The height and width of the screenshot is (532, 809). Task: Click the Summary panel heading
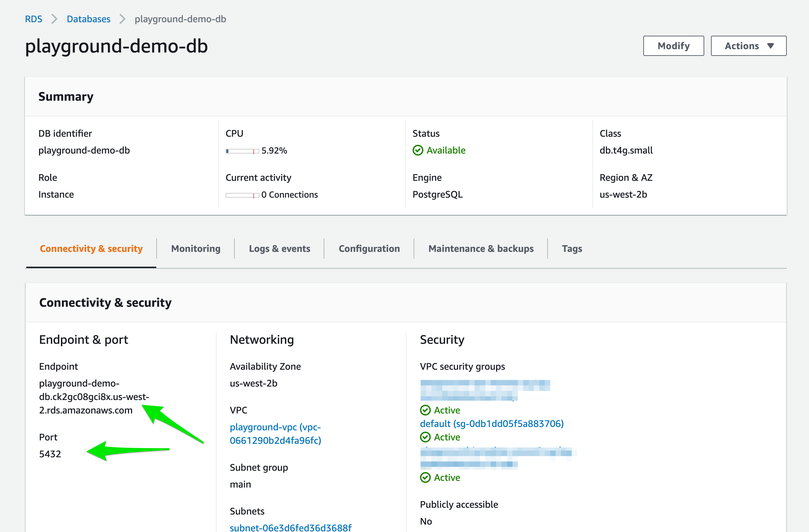coord(66,97)
